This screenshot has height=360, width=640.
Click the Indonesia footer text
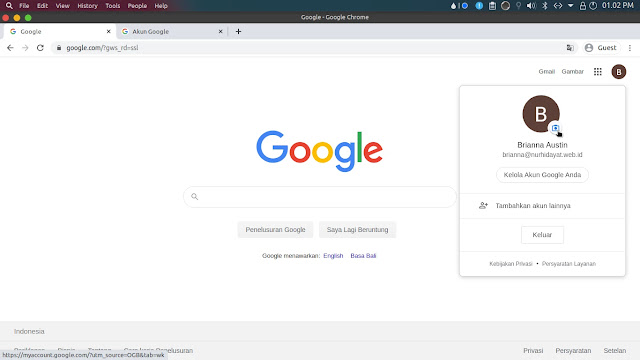point(29,331)
